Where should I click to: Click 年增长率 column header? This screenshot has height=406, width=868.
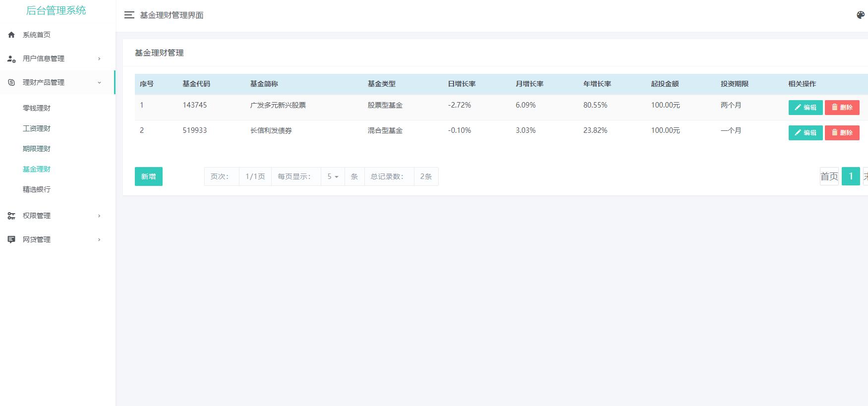click(x=597, y=84)
